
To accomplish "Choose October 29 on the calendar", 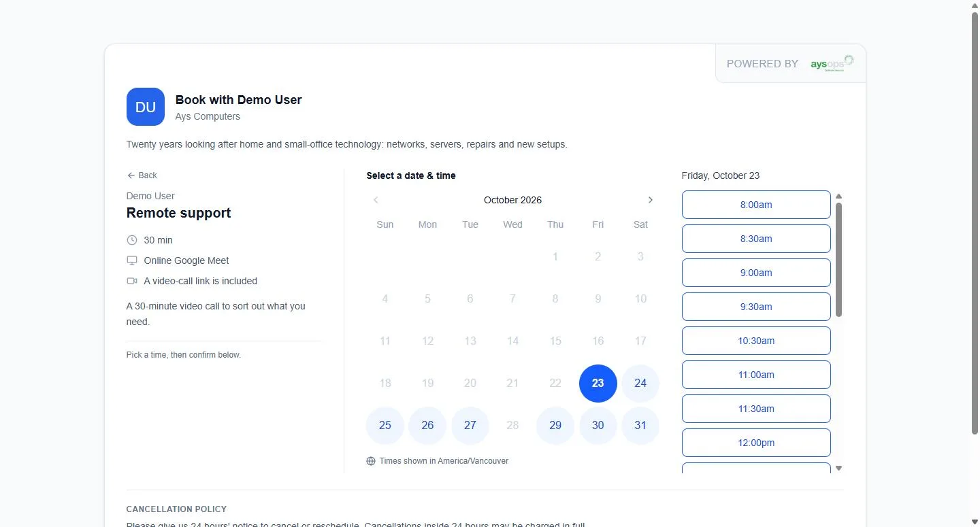I will pos(555,426).
